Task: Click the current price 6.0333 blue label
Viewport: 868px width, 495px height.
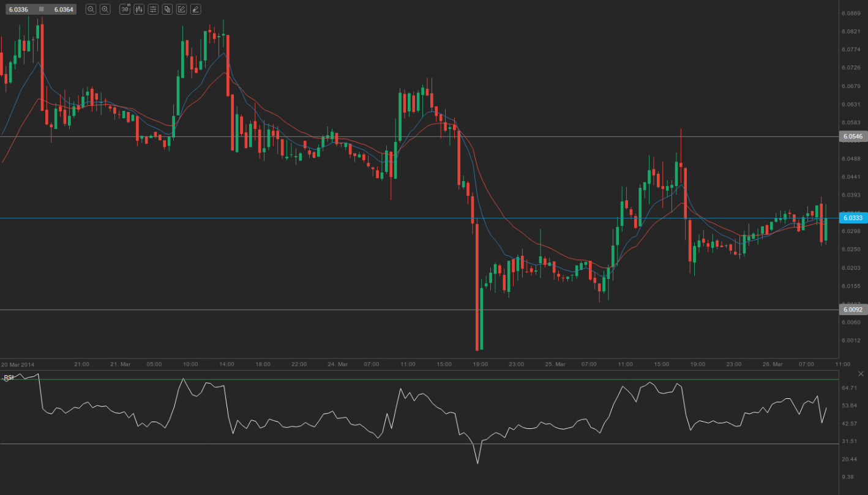Action: point(852,218)
